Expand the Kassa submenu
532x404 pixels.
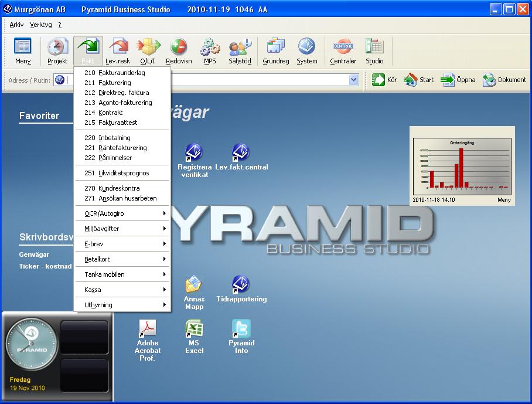pyautogui.click(x=122, y=290)
